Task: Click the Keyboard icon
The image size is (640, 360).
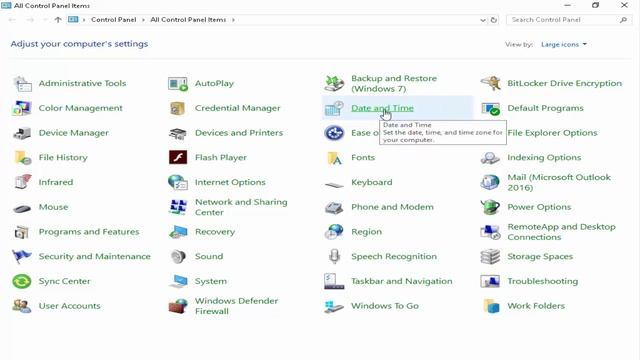Action: (334, 185)
